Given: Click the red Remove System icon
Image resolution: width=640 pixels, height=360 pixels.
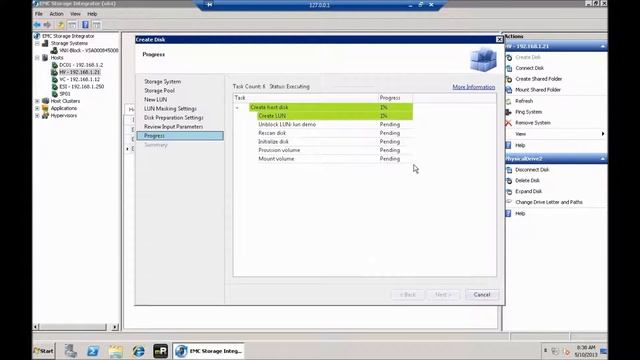Looking at the screenshot, I should coord(509,123).
